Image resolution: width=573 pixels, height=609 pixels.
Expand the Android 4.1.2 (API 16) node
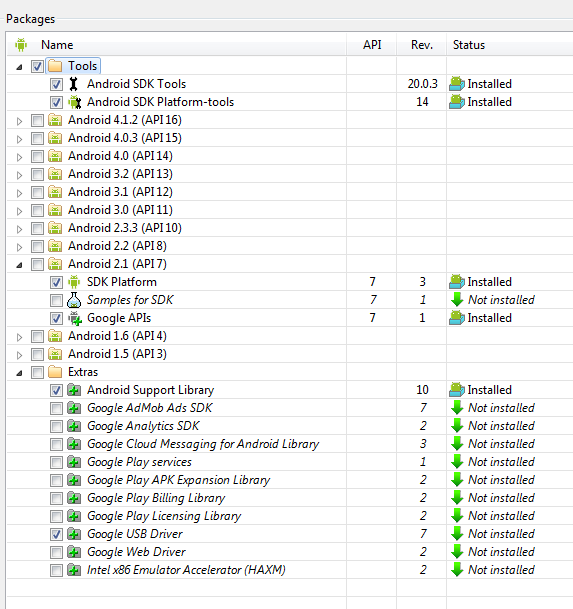[19, 121]
